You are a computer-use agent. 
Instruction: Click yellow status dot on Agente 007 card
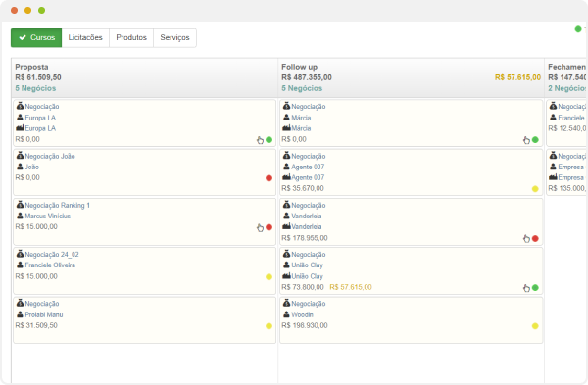coord(535,189)
